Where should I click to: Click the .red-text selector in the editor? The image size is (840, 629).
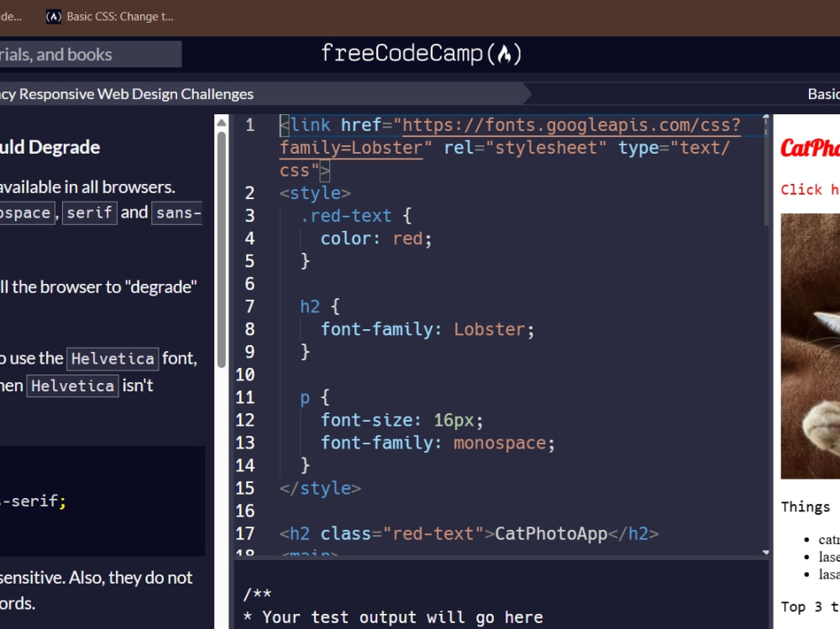tap(345, 216)
